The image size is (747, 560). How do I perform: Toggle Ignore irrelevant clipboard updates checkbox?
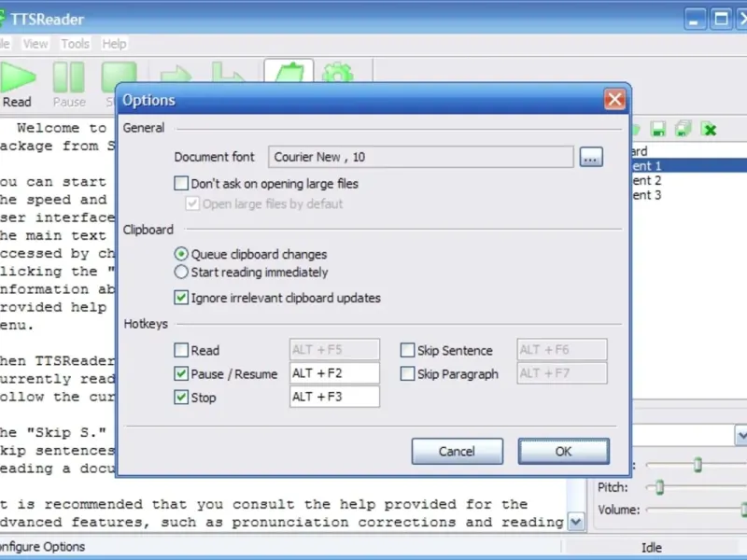(181, 298)
